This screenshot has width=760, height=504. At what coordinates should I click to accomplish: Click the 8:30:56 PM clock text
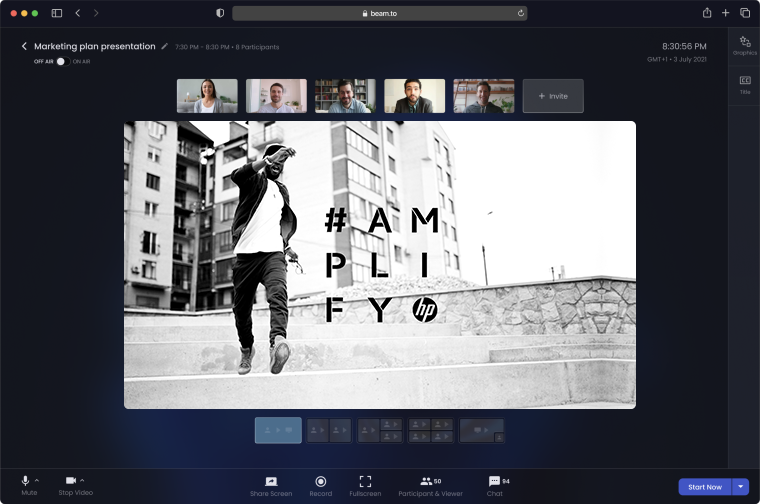pos(684,47)
